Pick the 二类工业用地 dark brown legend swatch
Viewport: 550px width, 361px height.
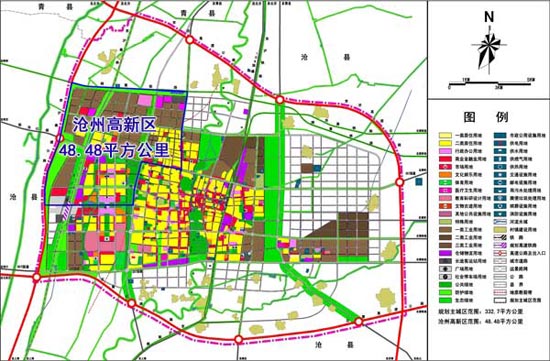coord(445,237)
